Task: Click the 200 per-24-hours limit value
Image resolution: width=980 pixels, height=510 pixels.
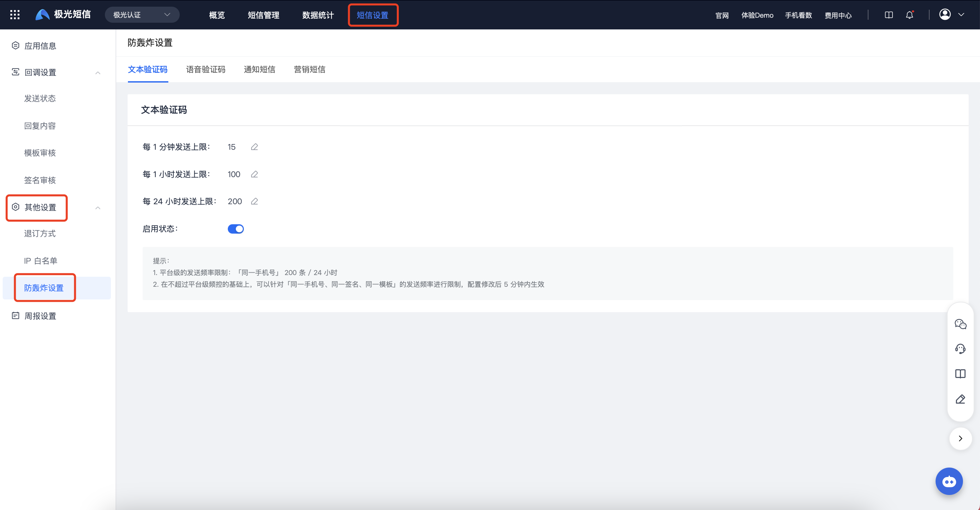Action: point(235,201)
